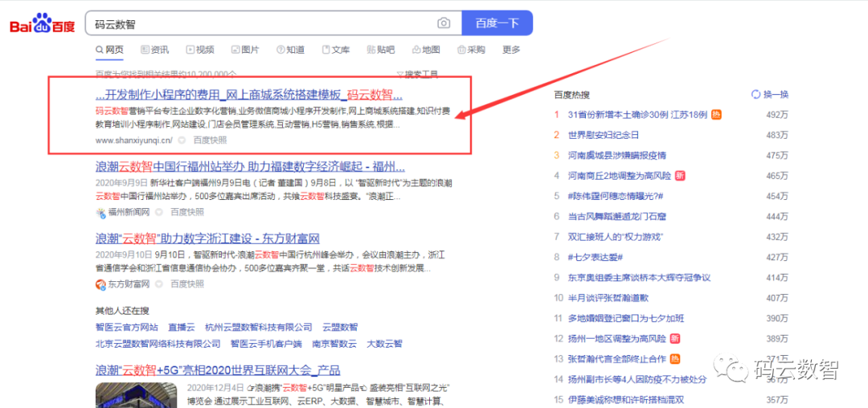This screenshot has width=868, height=408.
Task: Open the 图片 tab
Action: 245,50
